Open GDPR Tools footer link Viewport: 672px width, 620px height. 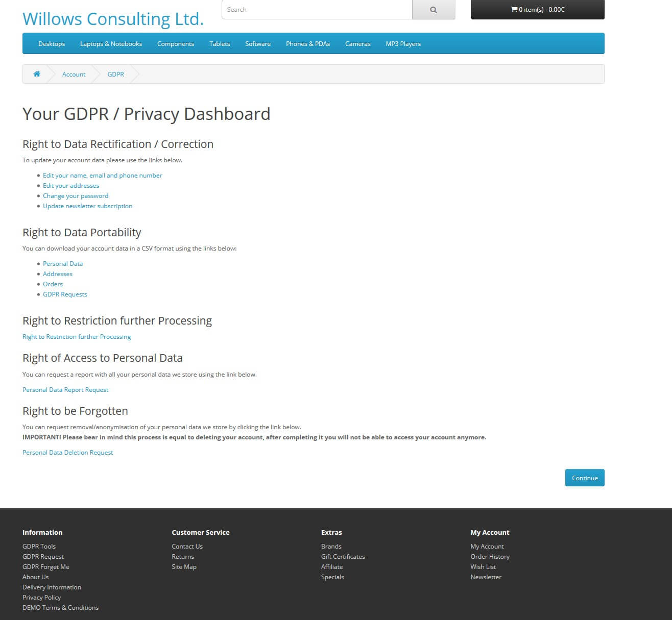tap(39, 547)
